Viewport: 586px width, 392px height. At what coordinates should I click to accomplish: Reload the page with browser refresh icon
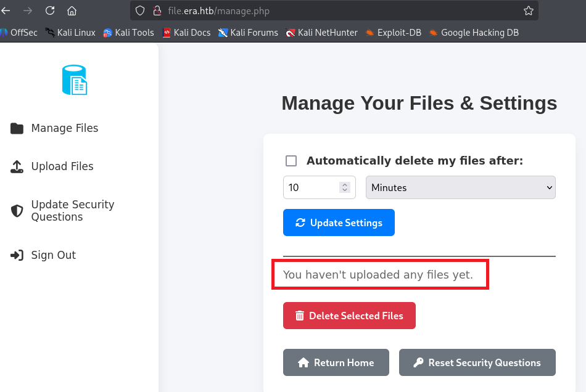[50, 10]
